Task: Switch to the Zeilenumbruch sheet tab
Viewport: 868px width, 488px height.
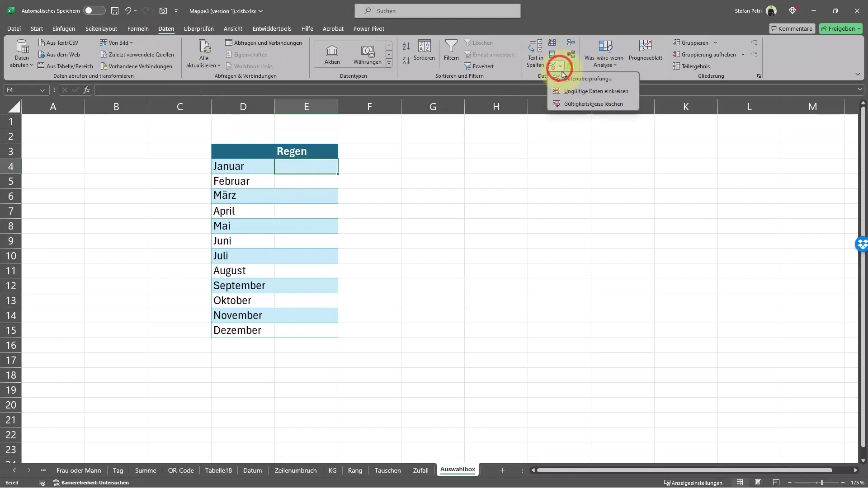Action: (296, 470)
